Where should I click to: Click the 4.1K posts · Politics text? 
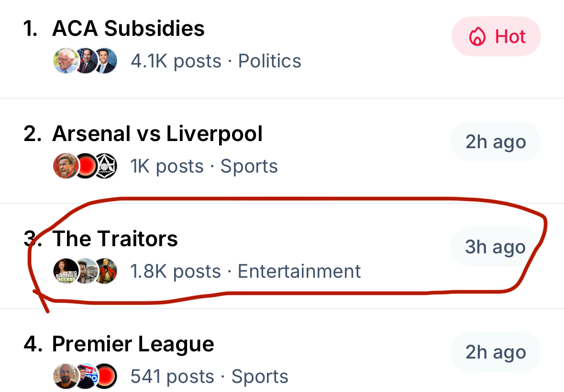pyautogui.click(x=216, y=61)
